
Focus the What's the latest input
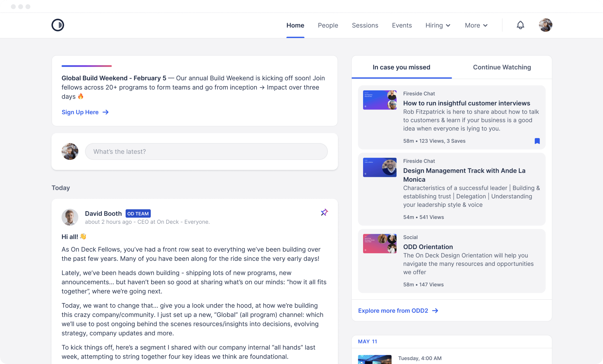(x=206, y=152)
